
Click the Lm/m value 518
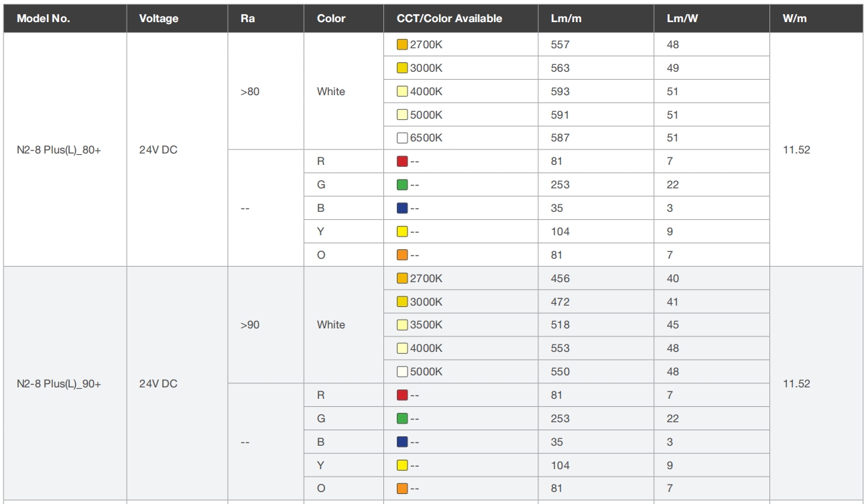click(560, 325)
